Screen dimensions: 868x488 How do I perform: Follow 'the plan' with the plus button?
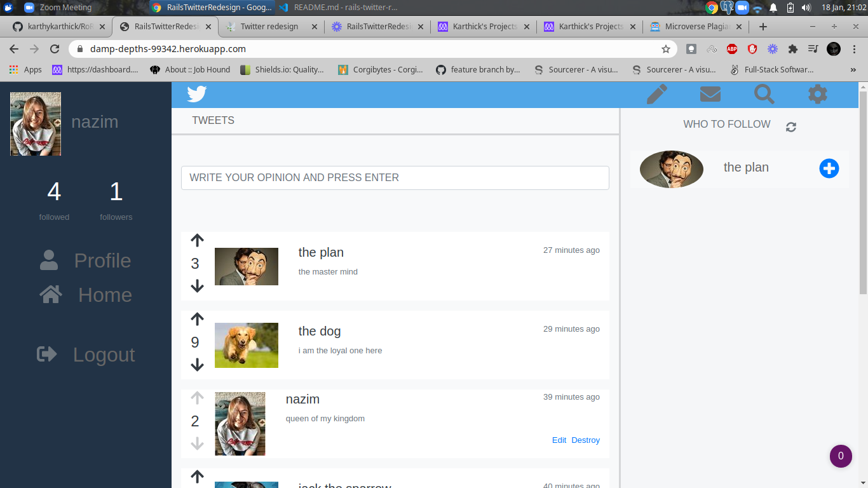[x=829, y=168]
